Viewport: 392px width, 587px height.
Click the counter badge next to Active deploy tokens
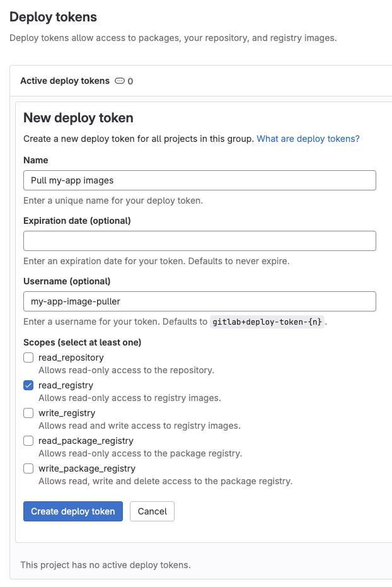124,81
